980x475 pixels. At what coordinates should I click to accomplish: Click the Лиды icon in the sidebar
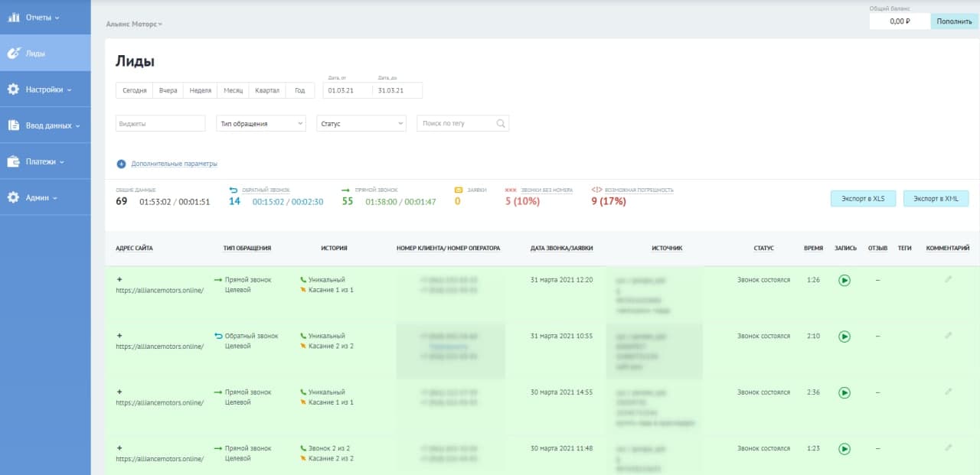tap(13, 54)
